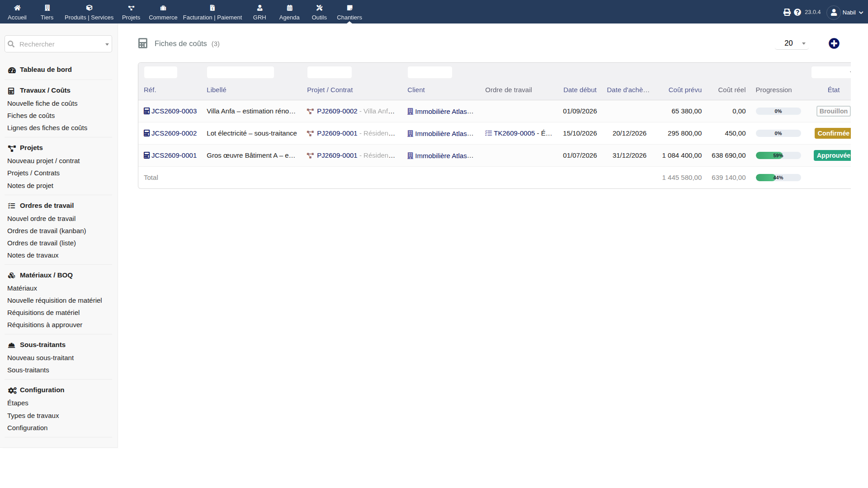Image resolution: width=868 pixels, height=488 pixels.
Task: Open the Nabil user menu dropdown
Action: click(845, 12)
